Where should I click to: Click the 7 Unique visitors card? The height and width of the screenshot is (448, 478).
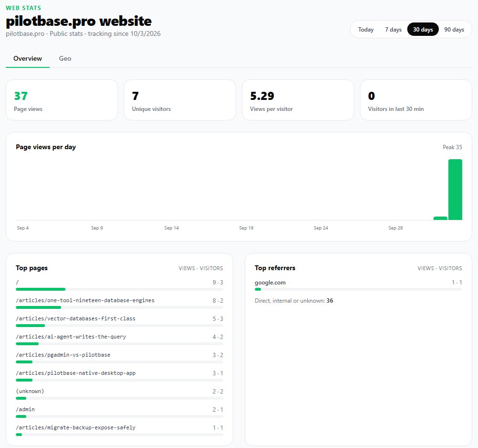[x=180, y=100]
